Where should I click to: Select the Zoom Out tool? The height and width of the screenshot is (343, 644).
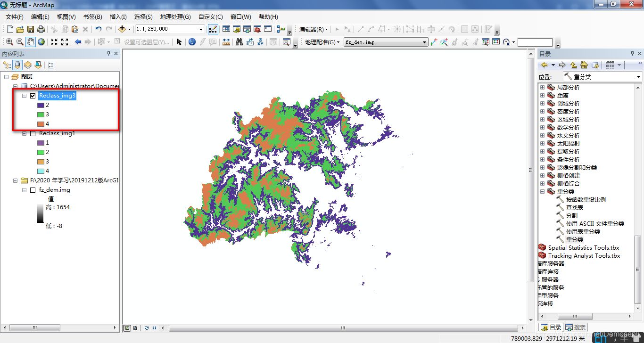pos(20,42)
